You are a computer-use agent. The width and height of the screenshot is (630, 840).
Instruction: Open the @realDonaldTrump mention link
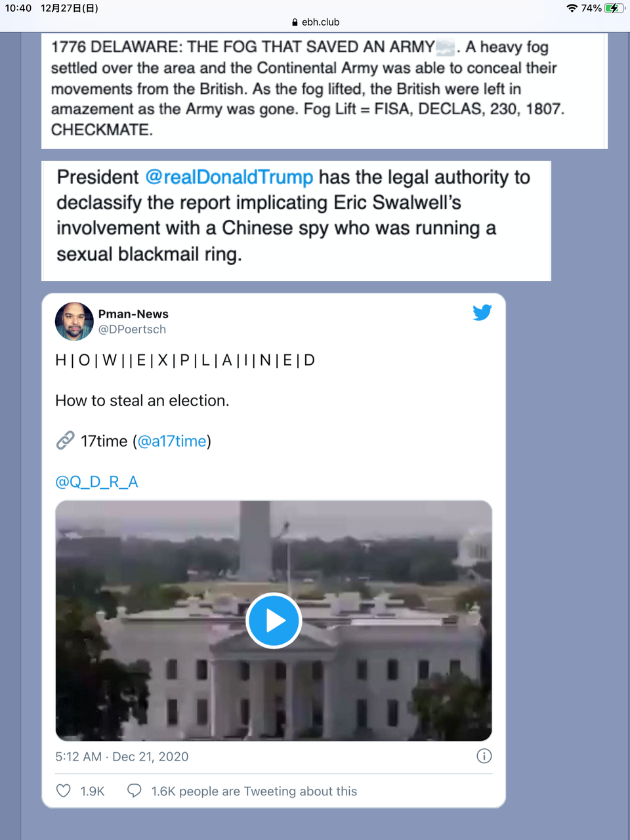coord(229,177)
